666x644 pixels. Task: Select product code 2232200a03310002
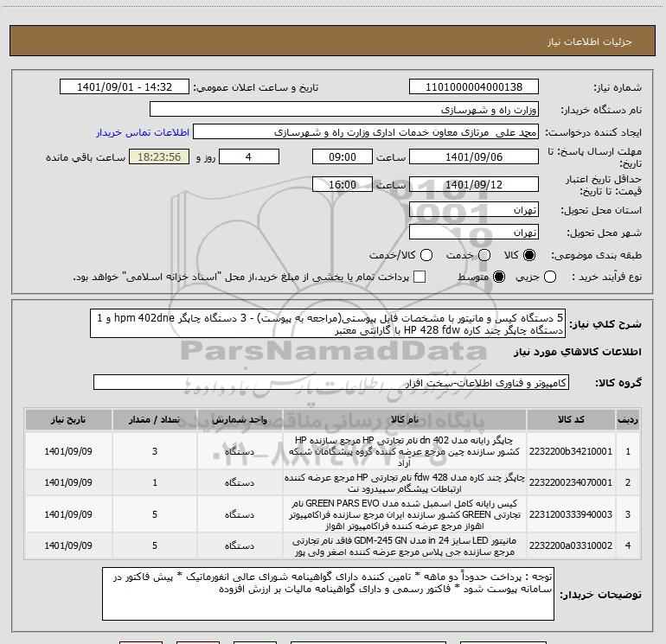point(571,545)
